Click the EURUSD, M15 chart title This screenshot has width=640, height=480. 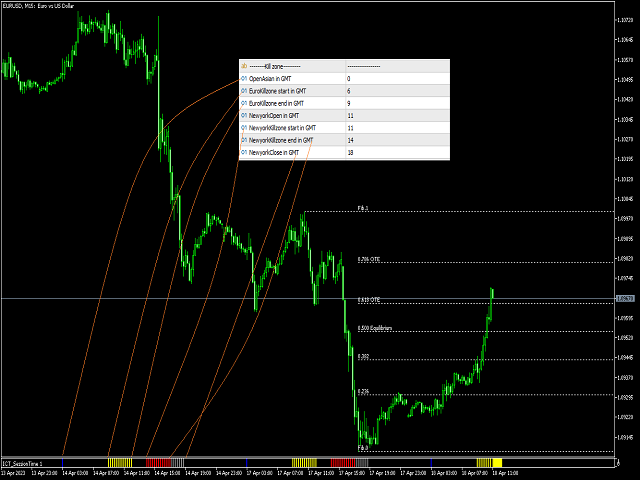coord(38,6)
